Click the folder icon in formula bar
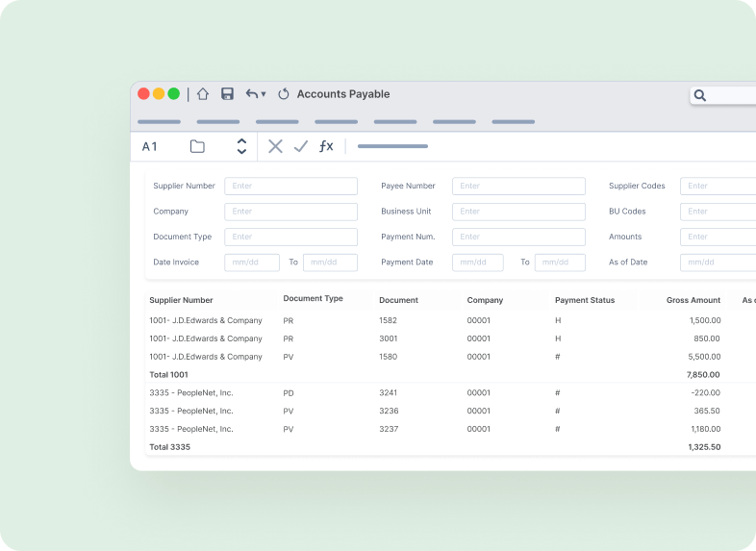This screenshot has height=551, width=756. pyautogui.click(x=197, y=146)
